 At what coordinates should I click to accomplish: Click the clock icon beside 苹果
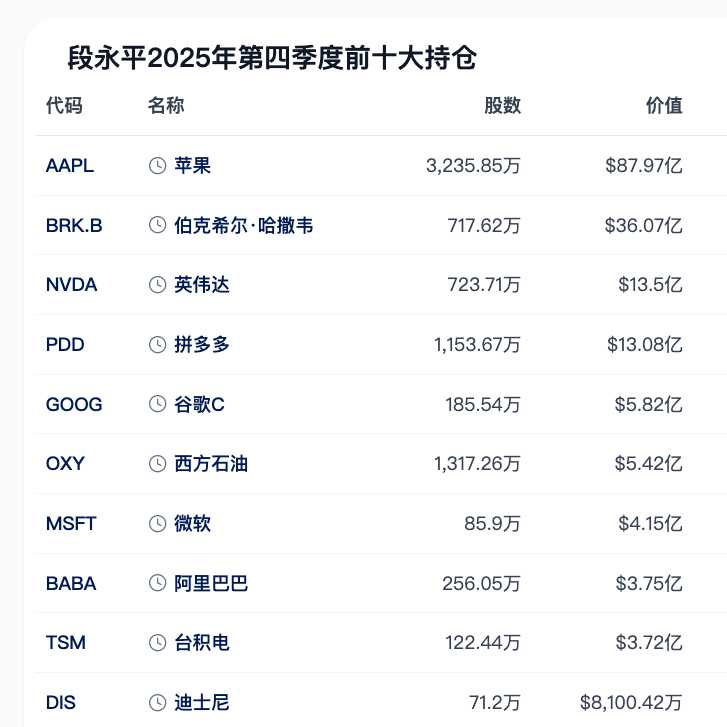coord(157,166)
